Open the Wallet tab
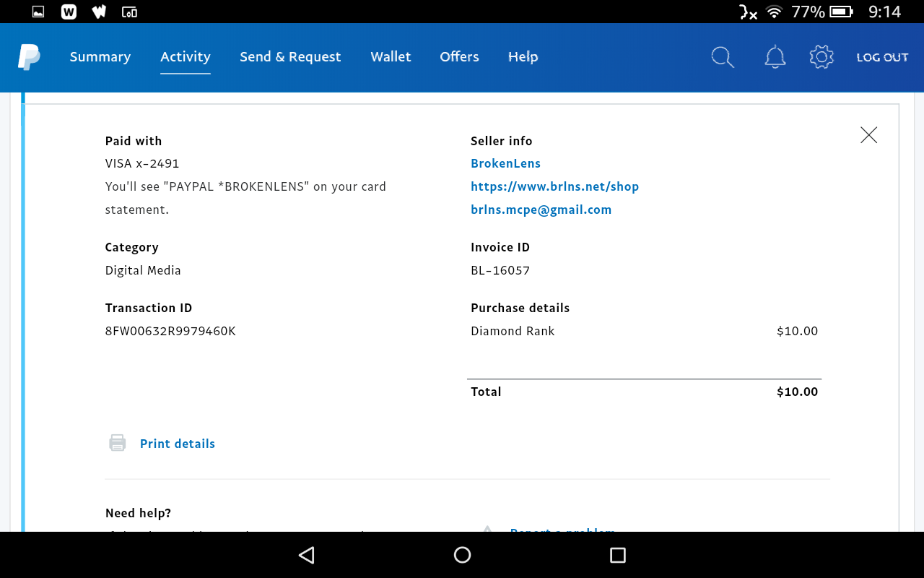Viewport: 924px width, 578px height. [391, 57]
